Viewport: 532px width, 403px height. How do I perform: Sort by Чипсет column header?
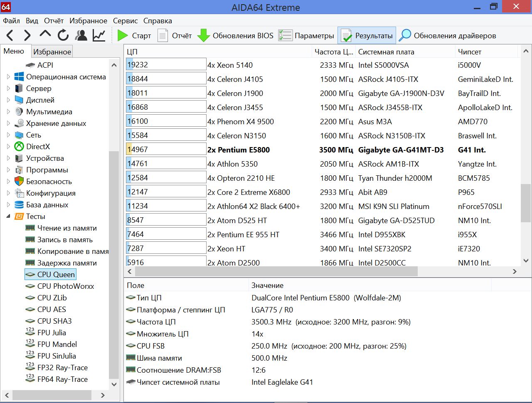[x=487, y=52]
